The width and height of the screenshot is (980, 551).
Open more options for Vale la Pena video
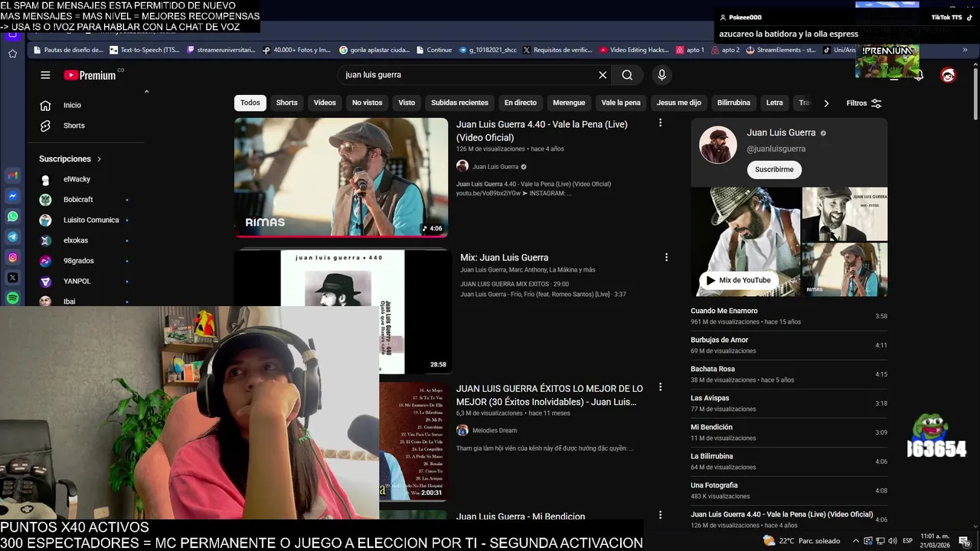(x=660, y=123)
